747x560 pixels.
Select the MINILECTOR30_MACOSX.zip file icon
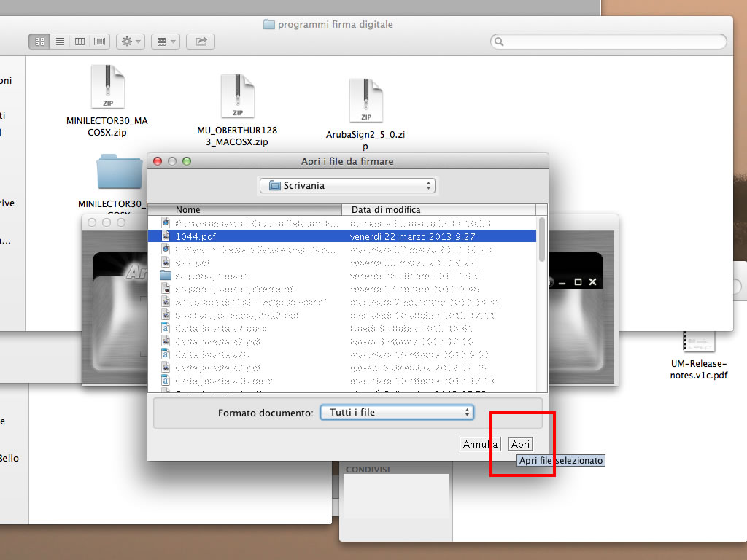click(x=107, y=87)
